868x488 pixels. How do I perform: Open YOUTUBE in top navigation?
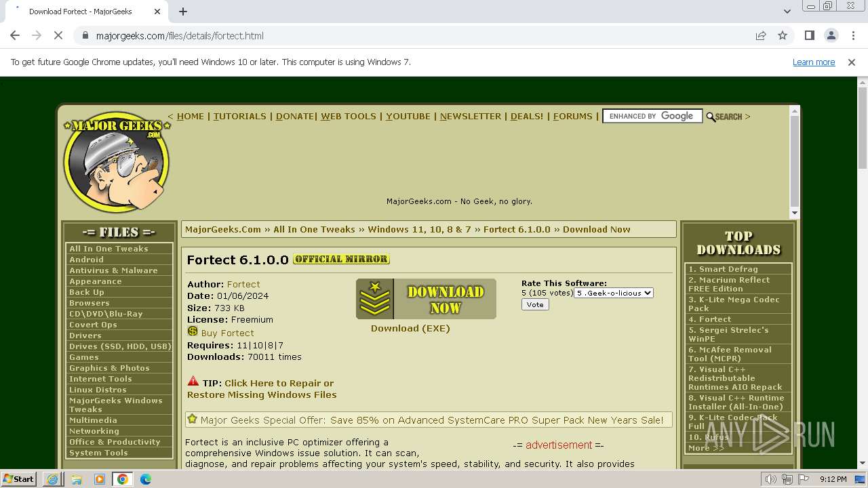click(408, 117)
